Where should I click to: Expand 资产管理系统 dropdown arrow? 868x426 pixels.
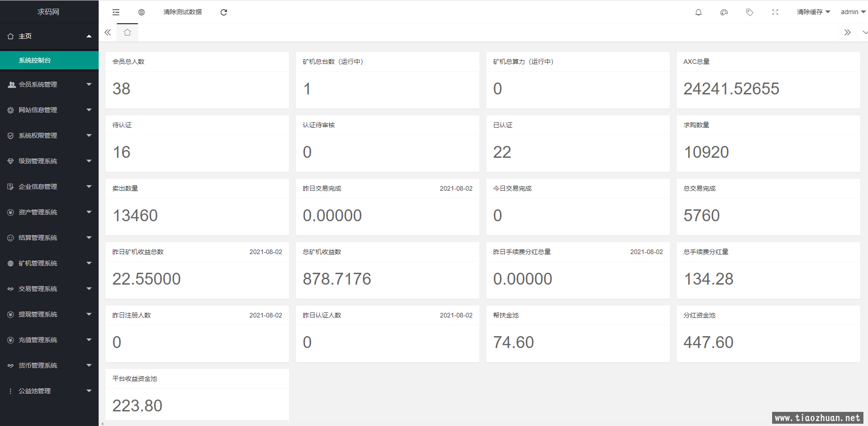tap(89, 212)
